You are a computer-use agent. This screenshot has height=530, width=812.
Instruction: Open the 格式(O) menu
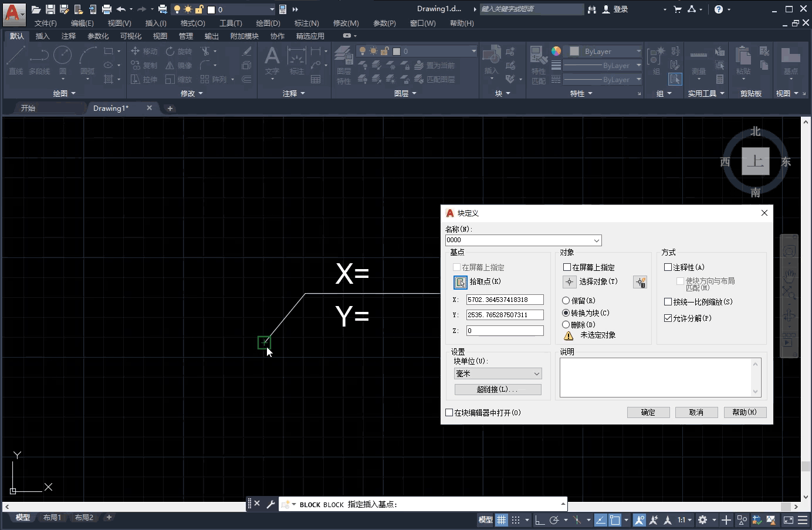click(x=192, y=23)
